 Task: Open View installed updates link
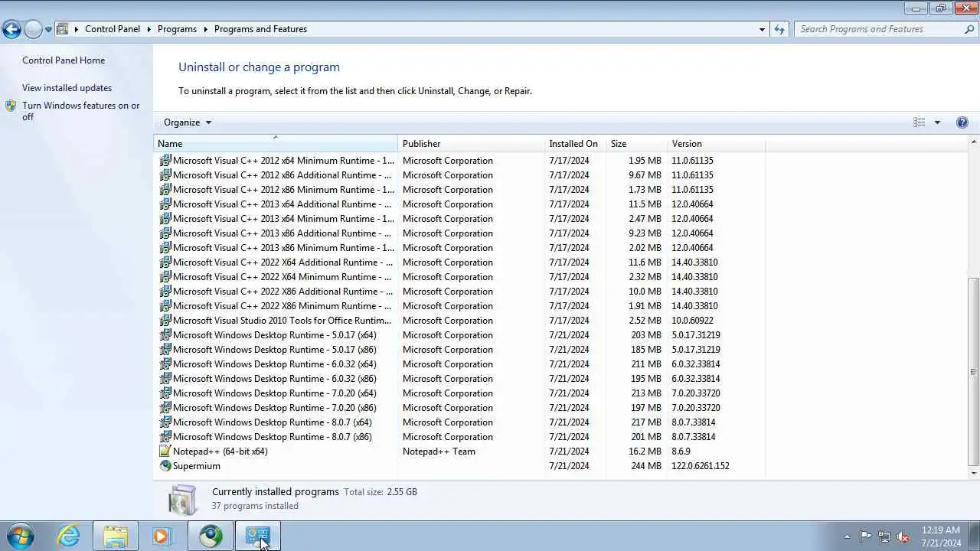67,88
